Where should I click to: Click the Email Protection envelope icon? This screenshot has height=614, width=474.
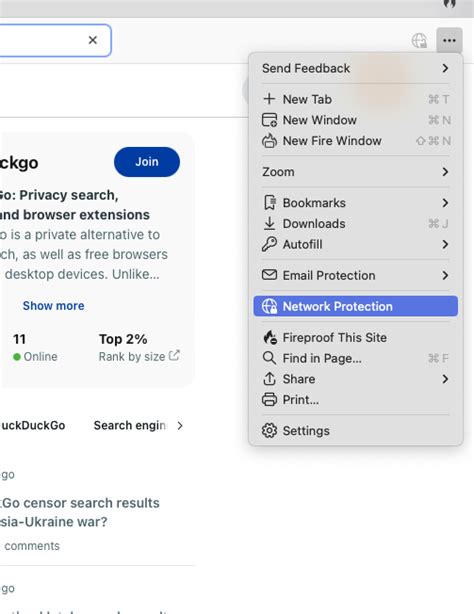click(269, 275)
